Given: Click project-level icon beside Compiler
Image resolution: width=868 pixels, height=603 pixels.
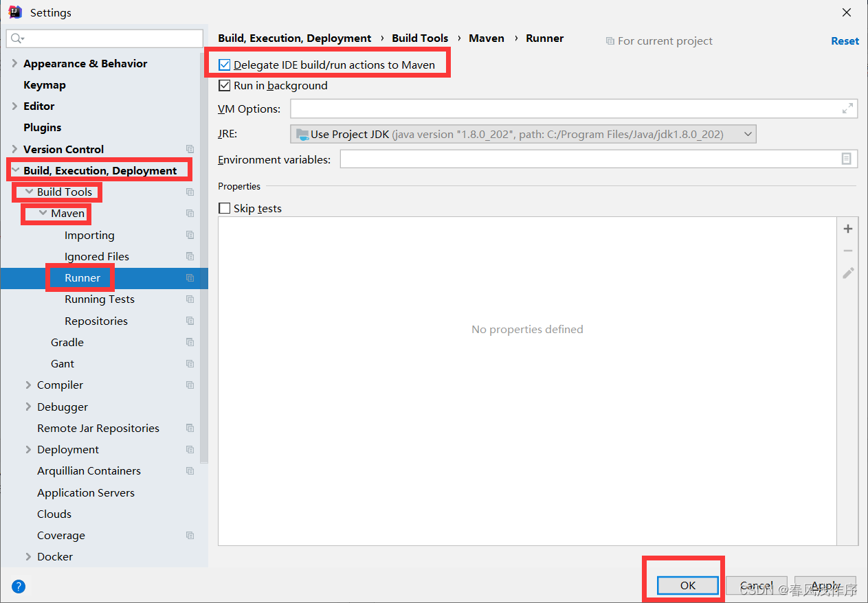Looking at the screenshot, I should 190,385.
